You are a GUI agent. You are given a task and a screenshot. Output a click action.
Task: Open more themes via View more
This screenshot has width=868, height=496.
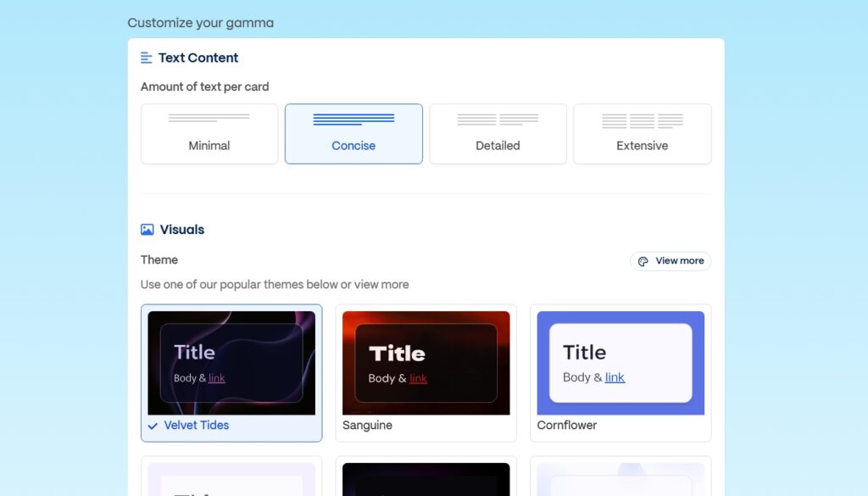click(x=670, y=261)
